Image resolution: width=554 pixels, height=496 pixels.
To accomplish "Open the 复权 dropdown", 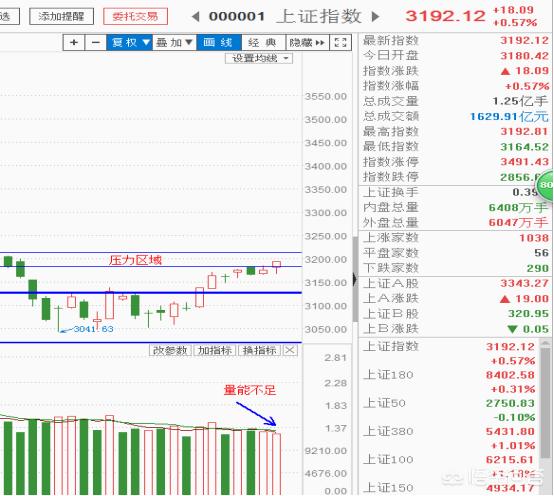I will point(130,43).
